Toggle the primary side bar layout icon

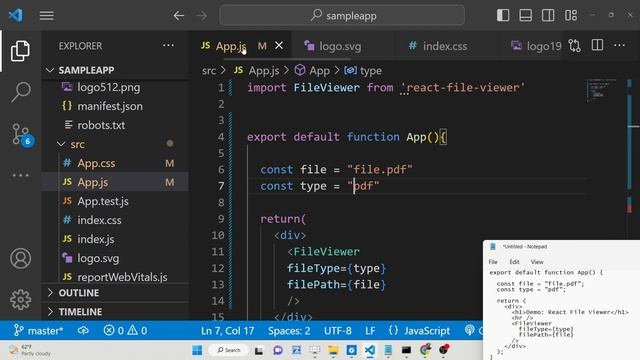coord(503,16)
